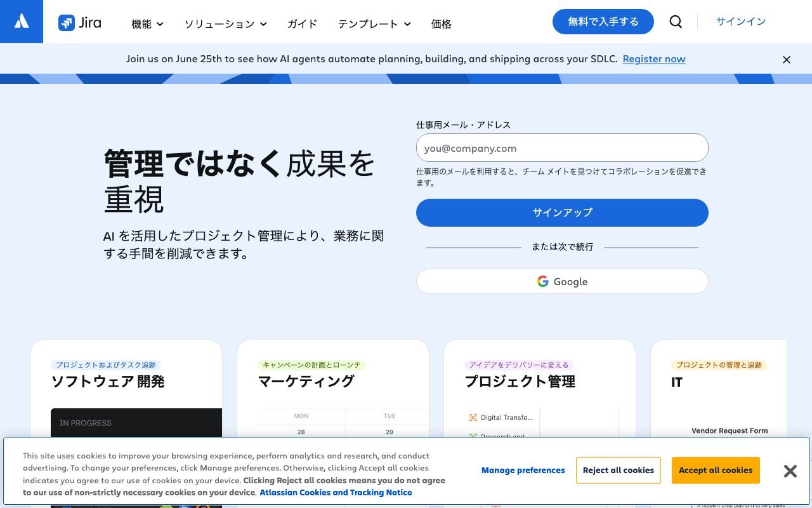Close the cookie consent banner
This screenshot has height=508, width=812.
790,471
